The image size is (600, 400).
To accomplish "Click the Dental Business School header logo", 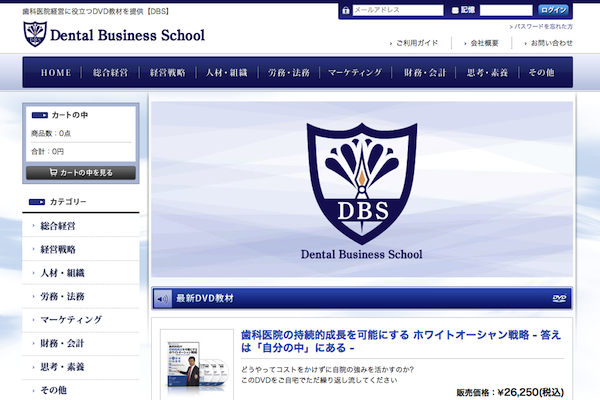I will pyautogui.click(x=113, y=36).
